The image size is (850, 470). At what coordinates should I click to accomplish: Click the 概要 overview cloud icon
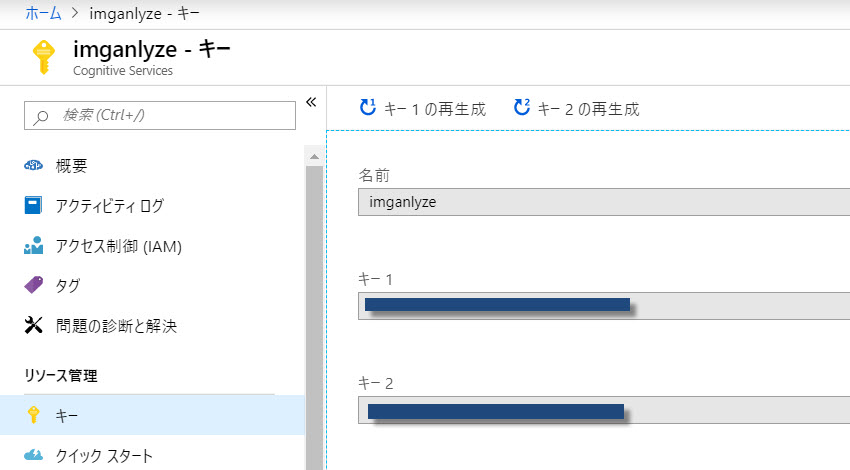(34, 166)
